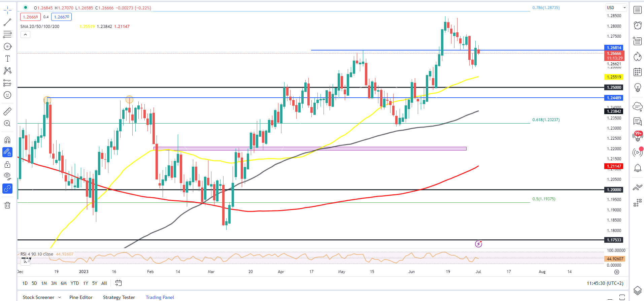Open the XABCD patterns tool
The height and width of the screenshot is (301, 644).
(7, 71)
